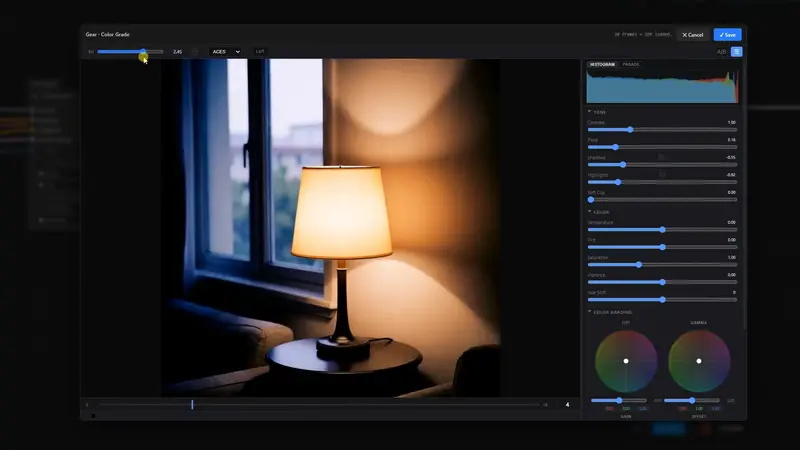
Task: Click the LUT button in toolbar
Action: coord(260,52)
